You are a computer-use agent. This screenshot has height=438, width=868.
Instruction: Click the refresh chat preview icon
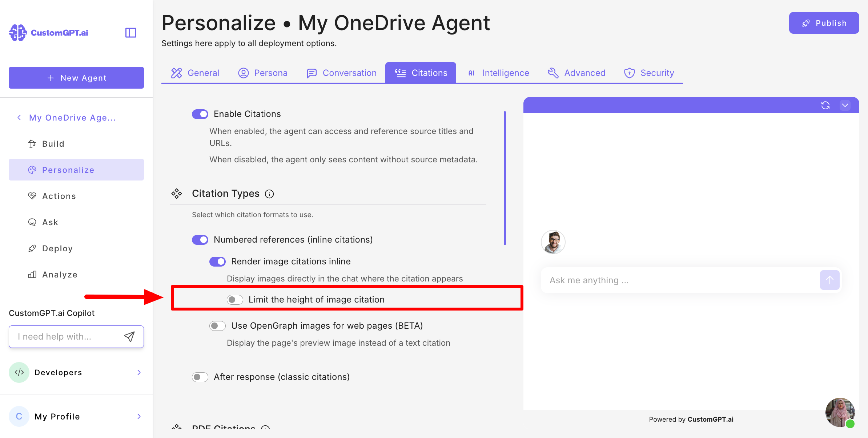point(825,105)
